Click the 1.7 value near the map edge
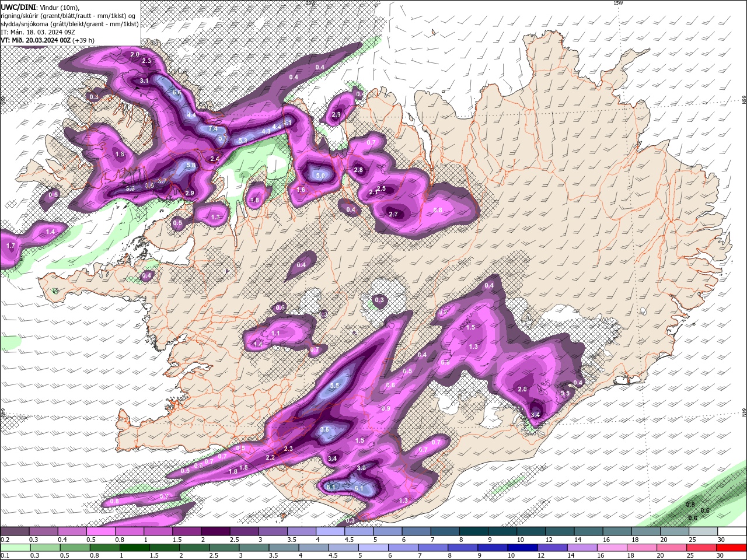 coord(10,246)
